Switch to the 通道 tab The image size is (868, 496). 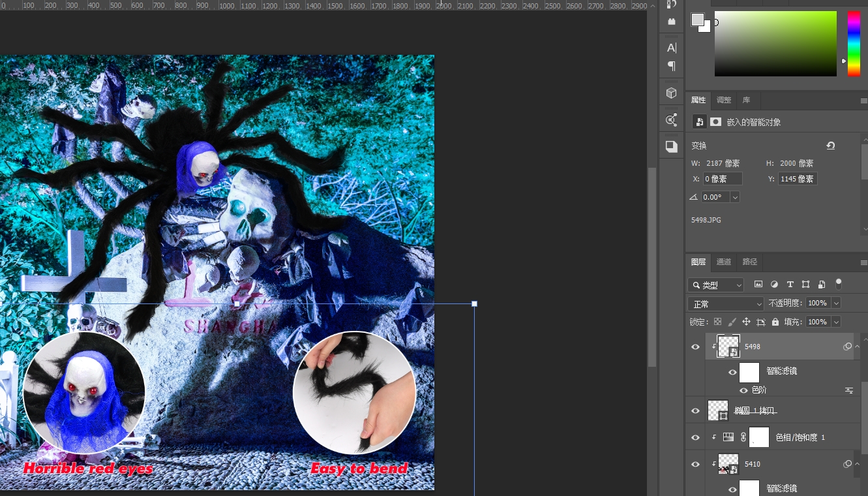(724, 262)
